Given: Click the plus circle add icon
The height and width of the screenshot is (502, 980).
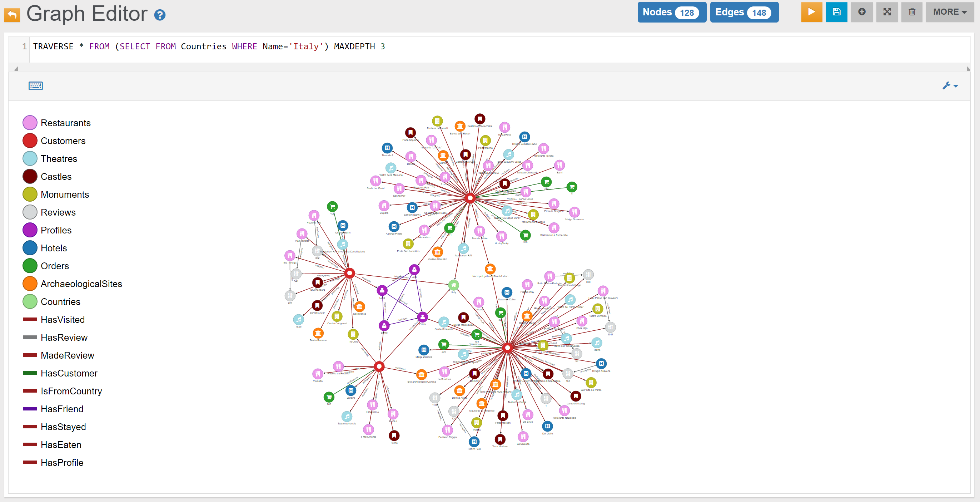Looking at the screenshot, I should (862, 12).
